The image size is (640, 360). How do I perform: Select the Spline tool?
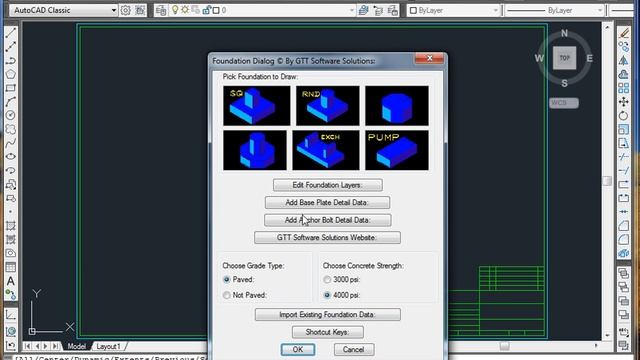pyautogui.click(x=11, y=143)
